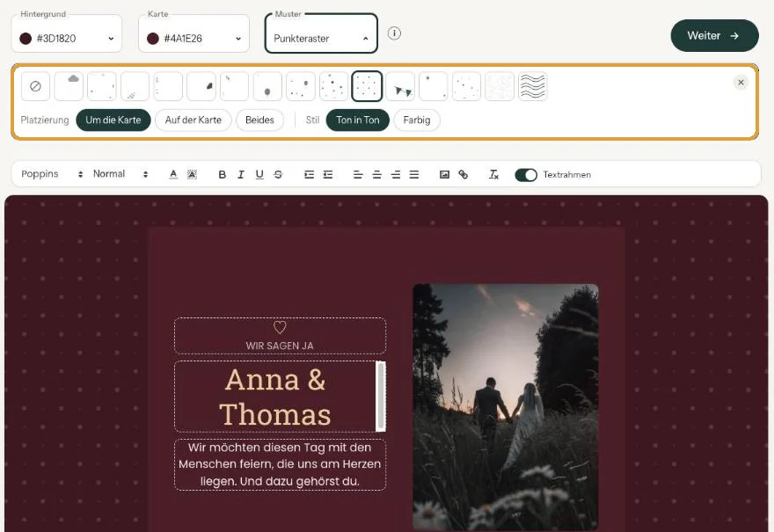The width and height of the screenshot is (774, 532).
Task: Align text right
Action: 396,174
